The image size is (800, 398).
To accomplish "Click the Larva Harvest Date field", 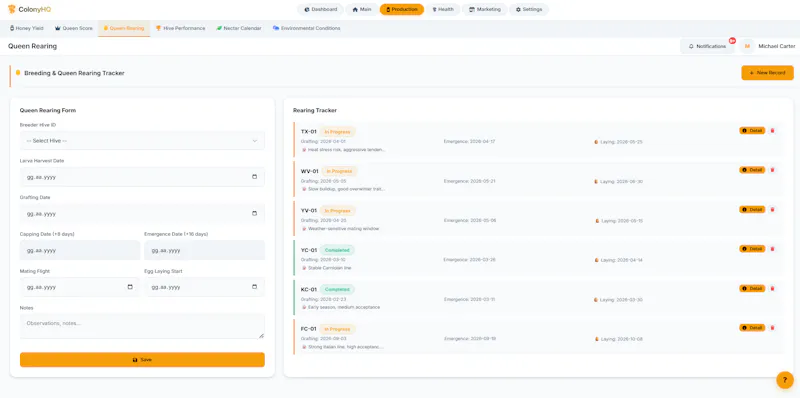I will pos(142,177).
